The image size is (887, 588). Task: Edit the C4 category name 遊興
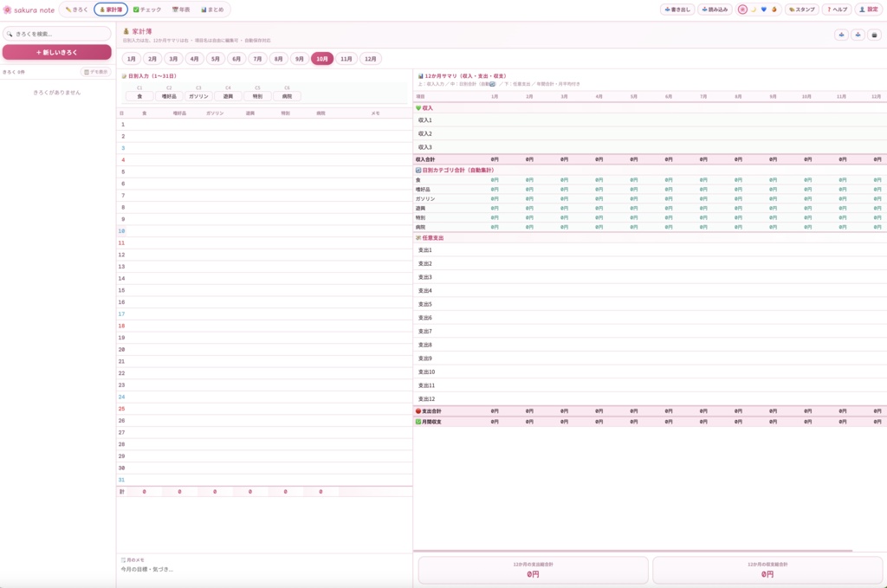(228, 96)
